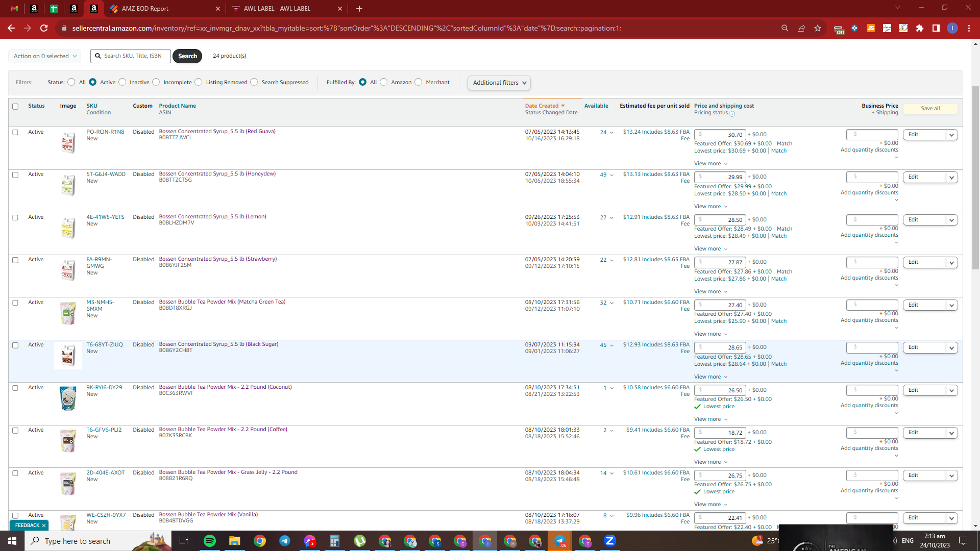Viewport: 980px width, 551px height.
Task: Expand View more for Coconut powder row
Action: point(710,419)
